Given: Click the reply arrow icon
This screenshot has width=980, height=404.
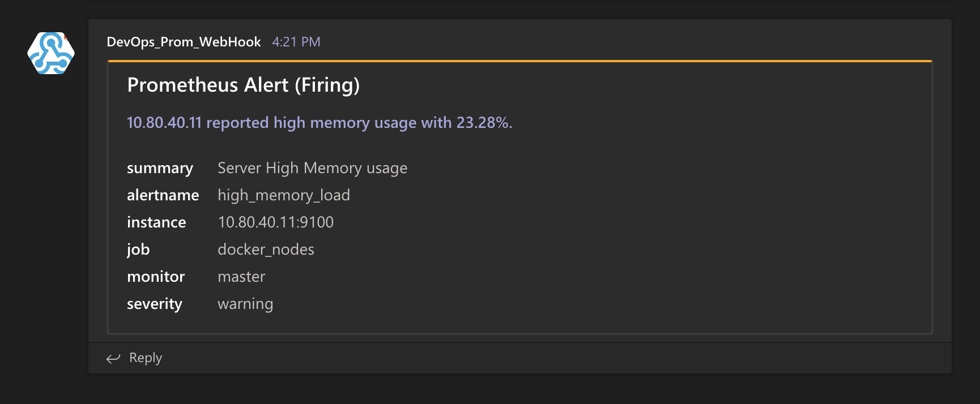Looking at the screenshot, I should (x=113, y=358).
